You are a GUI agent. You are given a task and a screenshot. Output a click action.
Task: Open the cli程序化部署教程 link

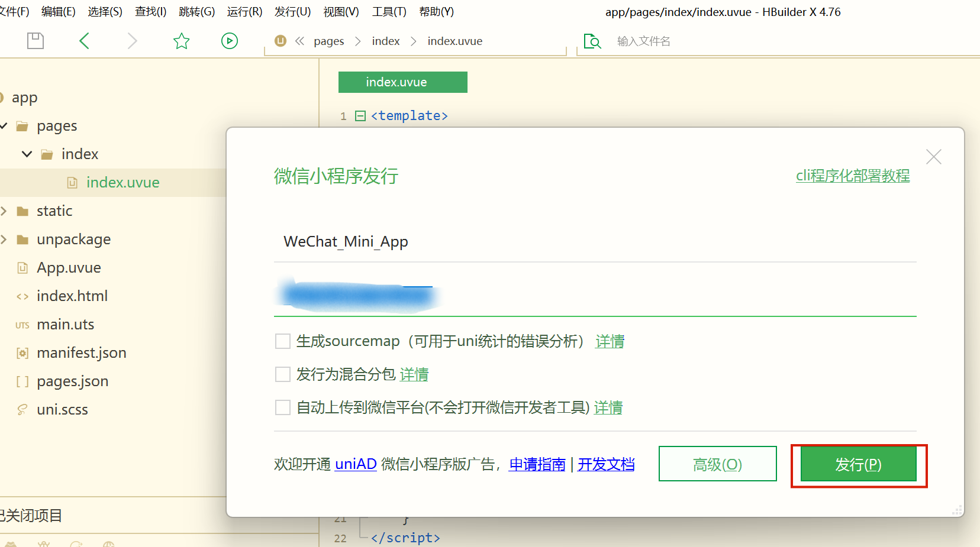point(853,176)
